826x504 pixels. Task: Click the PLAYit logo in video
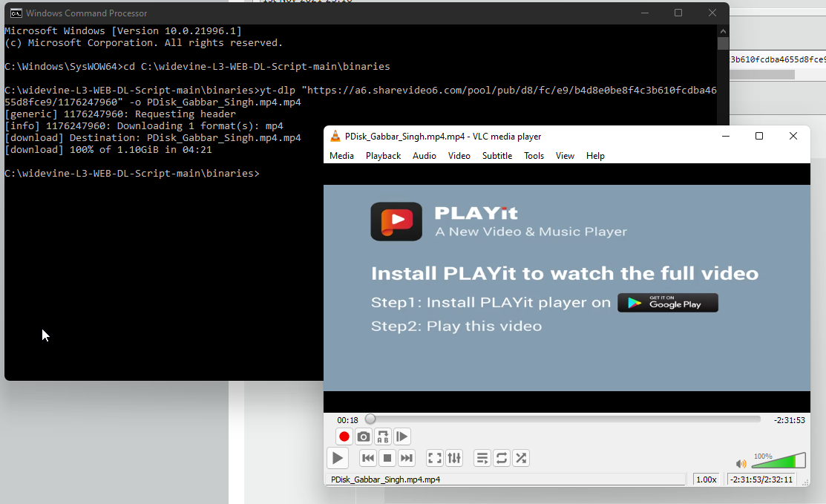[396, 222]
